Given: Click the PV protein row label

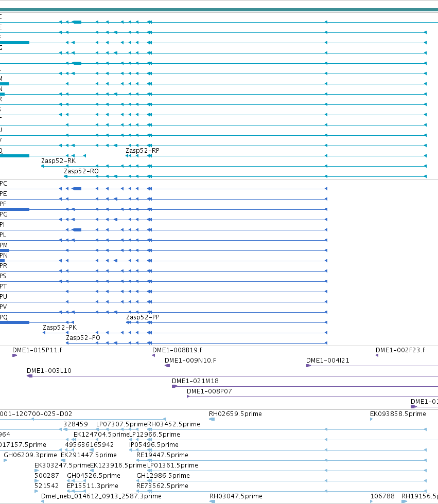Looking at the screenshot, I should click(x=3, y=307).
